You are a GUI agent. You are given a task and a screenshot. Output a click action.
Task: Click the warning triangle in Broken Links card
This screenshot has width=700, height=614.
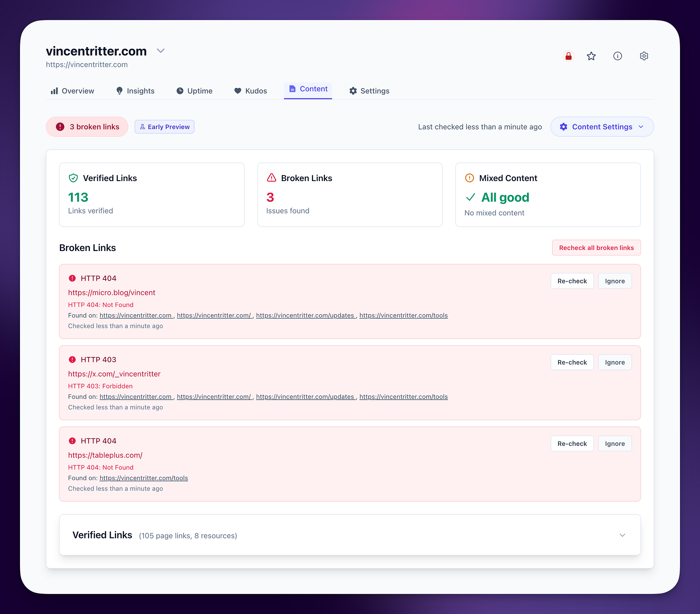click(271, 178)
